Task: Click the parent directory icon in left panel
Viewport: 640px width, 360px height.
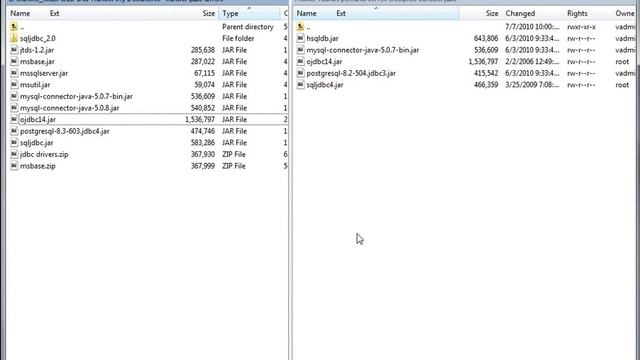Action: (x=14, y=27)
